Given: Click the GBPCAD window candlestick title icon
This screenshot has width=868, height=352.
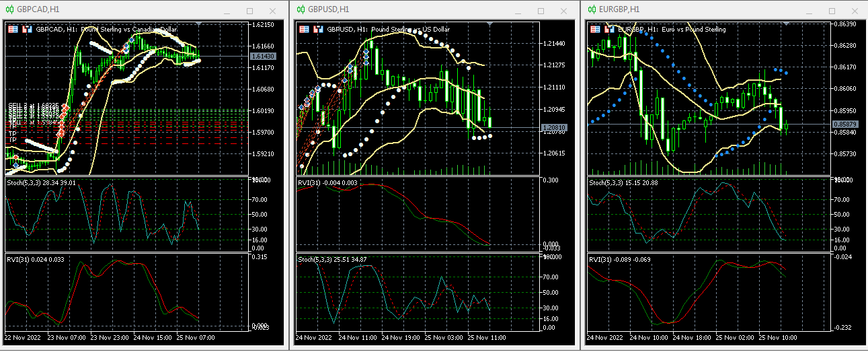Looking at the screenshot, I should (x=9, y=9).
